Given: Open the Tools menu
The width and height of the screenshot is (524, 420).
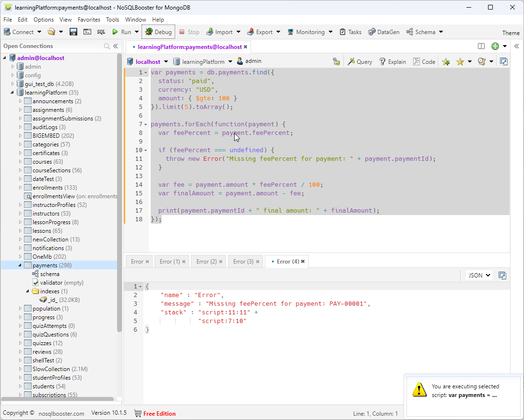Looking at the screenshot, I should tap(113, 19).
